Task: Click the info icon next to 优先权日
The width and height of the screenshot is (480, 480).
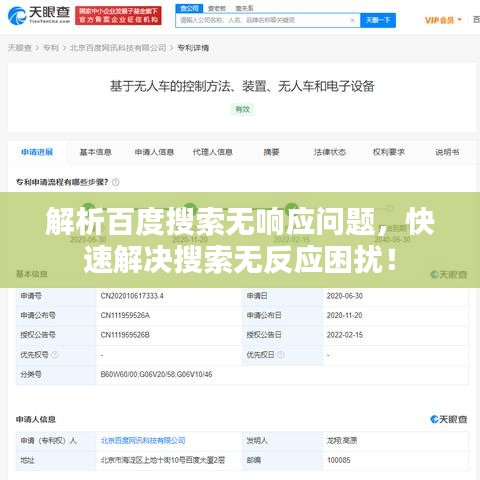Action: [x=281, y=355]
